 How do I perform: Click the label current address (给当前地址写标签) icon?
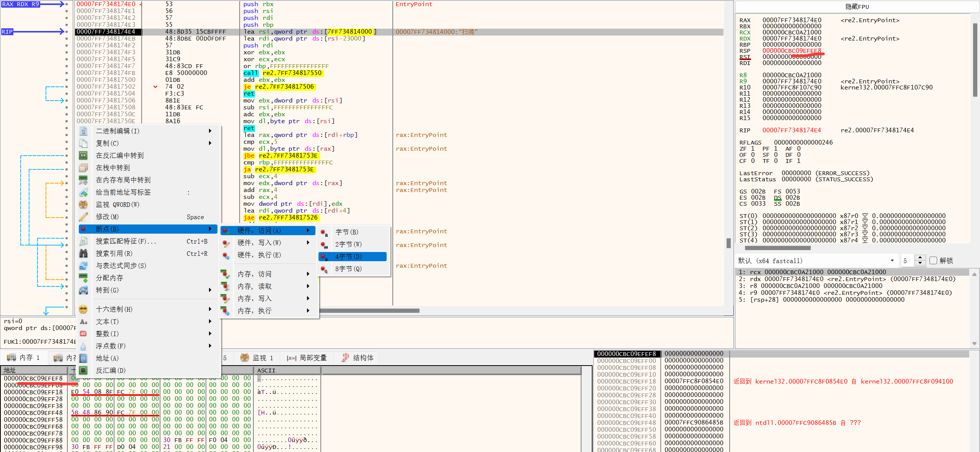(x=83, y=192)
